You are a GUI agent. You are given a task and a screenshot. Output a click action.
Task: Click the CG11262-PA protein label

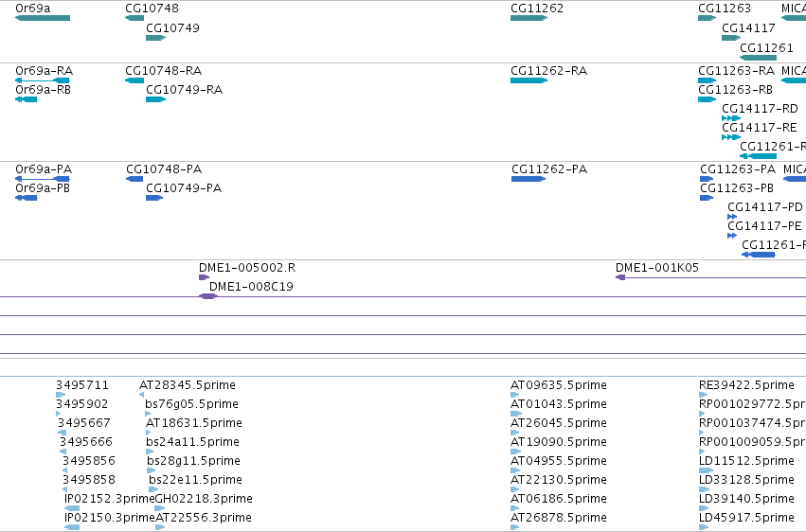(x=549, y=168)
